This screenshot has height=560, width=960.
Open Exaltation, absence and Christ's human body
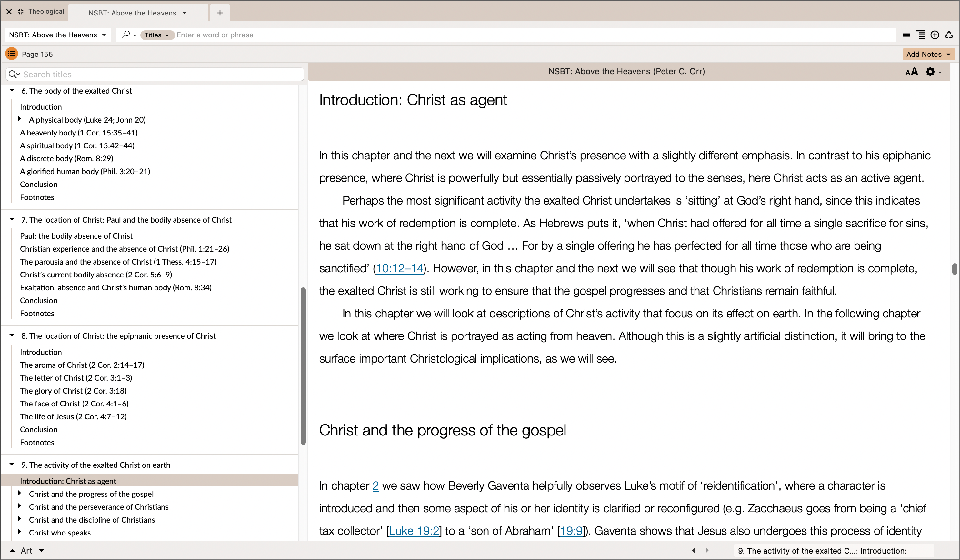coord(116,288)
